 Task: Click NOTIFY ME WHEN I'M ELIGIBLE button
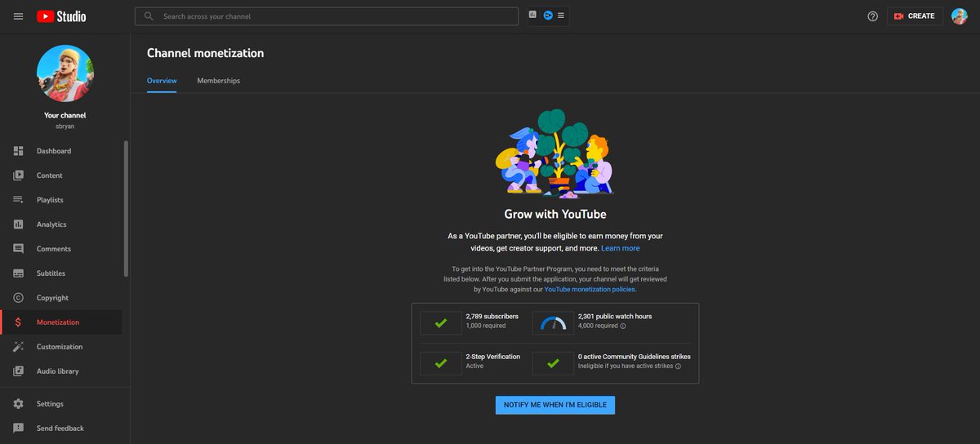pos(555,405)
